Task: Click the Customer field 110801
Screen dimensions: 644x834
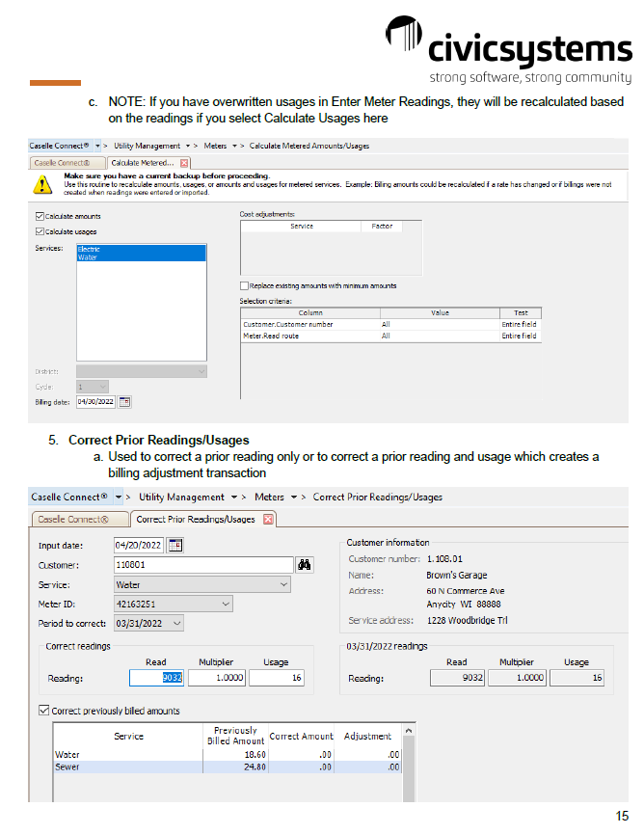Action: [x=203, y=564]
